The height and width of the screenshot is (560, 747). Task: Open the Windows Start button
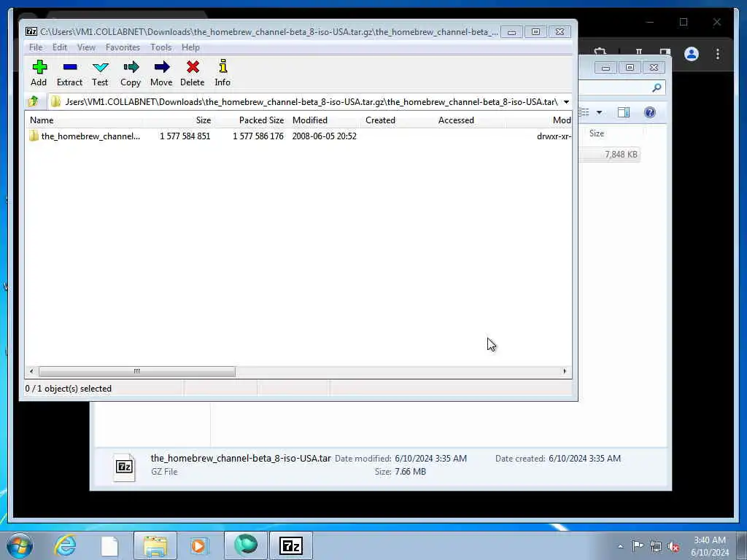(20, 545)
